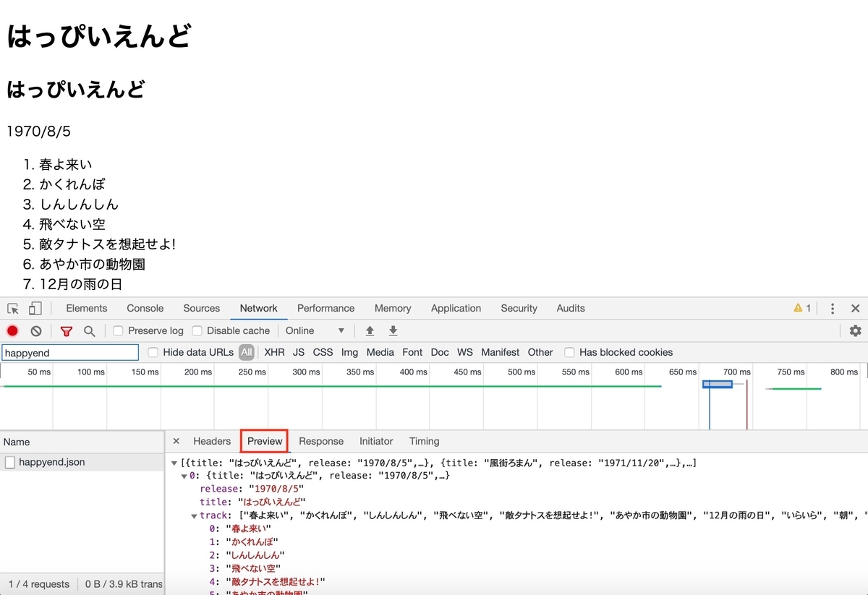Tick Has blocked cookies checkbox
The width and height of the screenshot is (868, 595).
pyautogui.click(x=570, y=352)
